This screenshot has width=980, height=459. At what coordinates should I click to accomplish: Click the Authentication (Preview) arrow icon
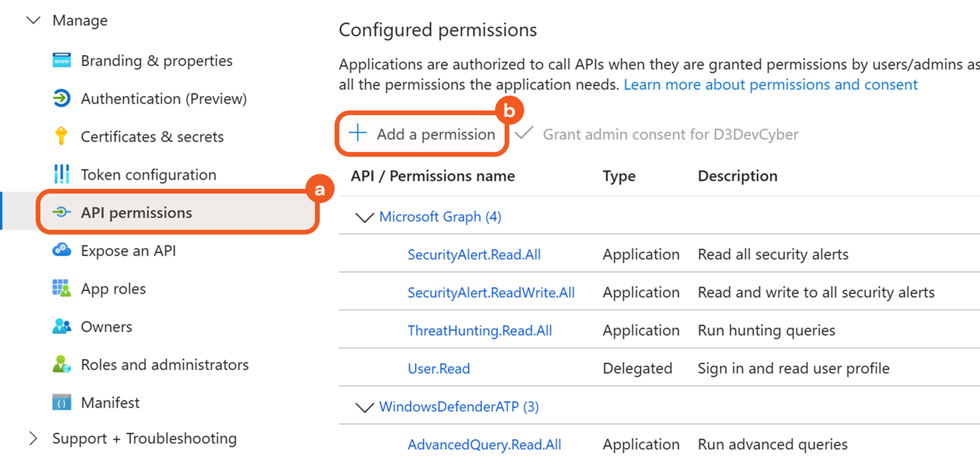click(62, 99)
